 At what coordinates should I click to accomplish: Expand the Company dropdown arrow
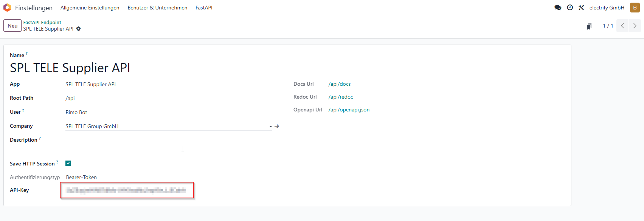(271, 127)
